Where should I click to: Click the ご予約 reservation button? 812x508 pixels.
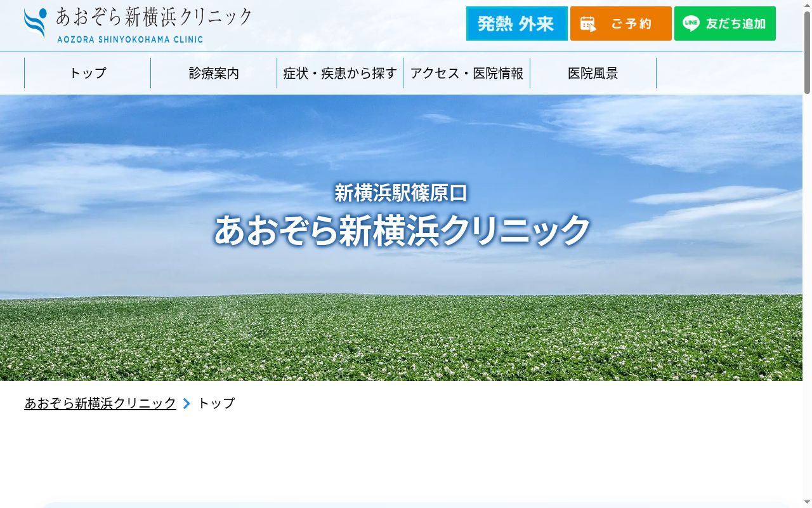click(621, 23)
